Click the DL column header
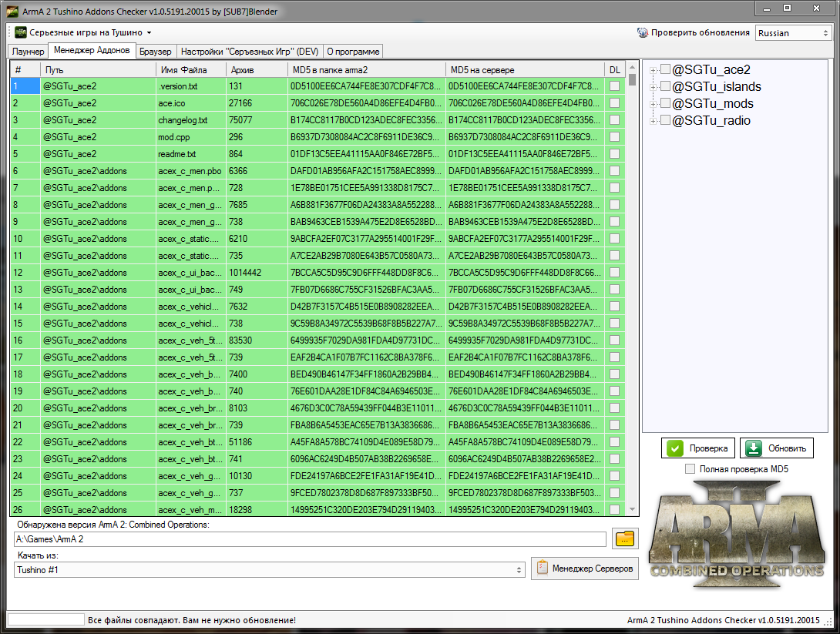Viewport: 840px width, 634px height. [614, 69]
